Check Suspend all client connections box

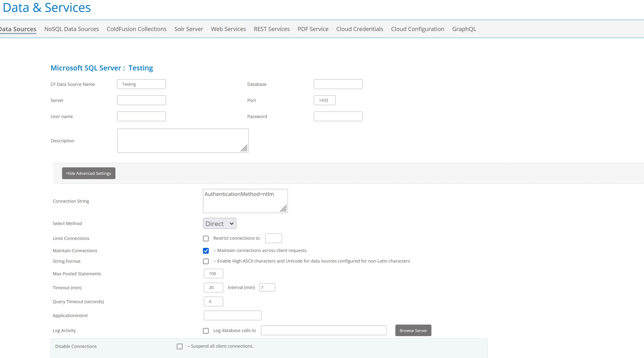click(179, 346)
